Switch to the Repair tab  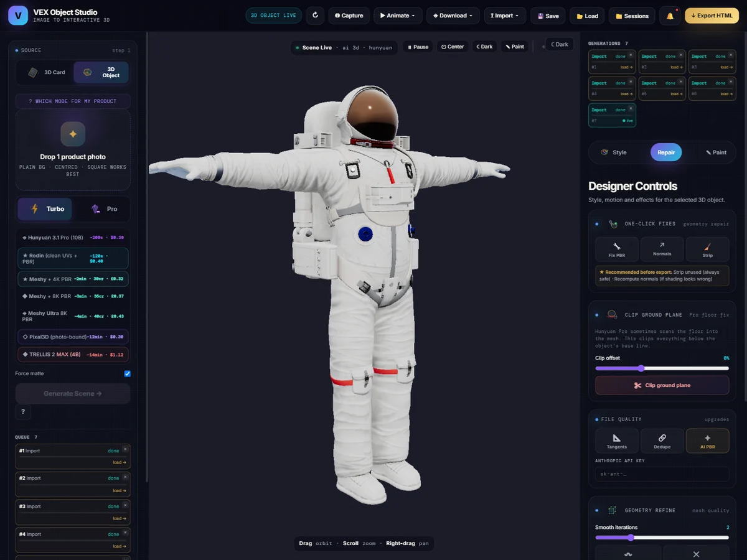pos(666,152)
